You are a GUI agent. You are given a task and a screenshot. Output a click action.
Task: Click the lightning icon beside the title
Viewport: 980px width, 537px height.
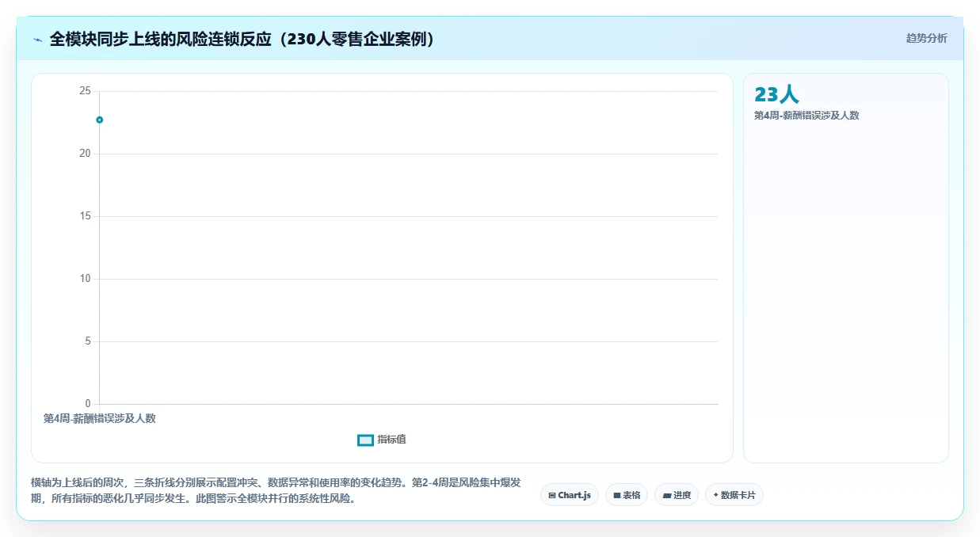point(38,39)
